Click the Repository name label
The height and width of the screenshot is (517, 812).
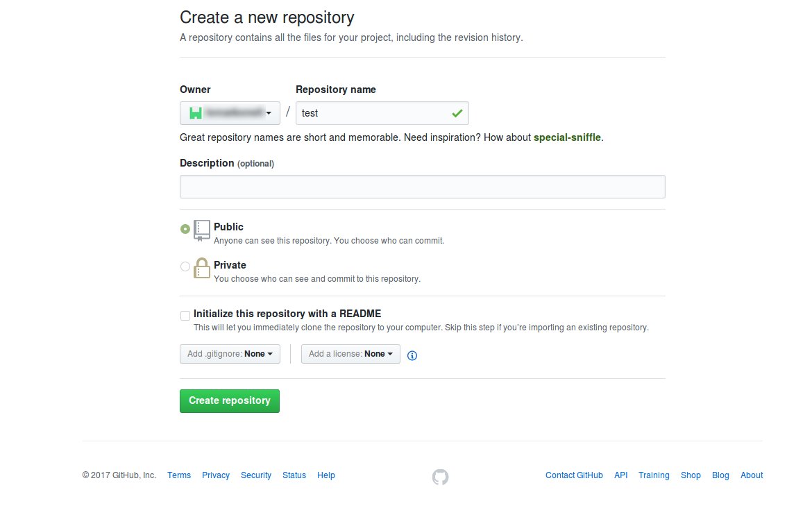[336, 90]
